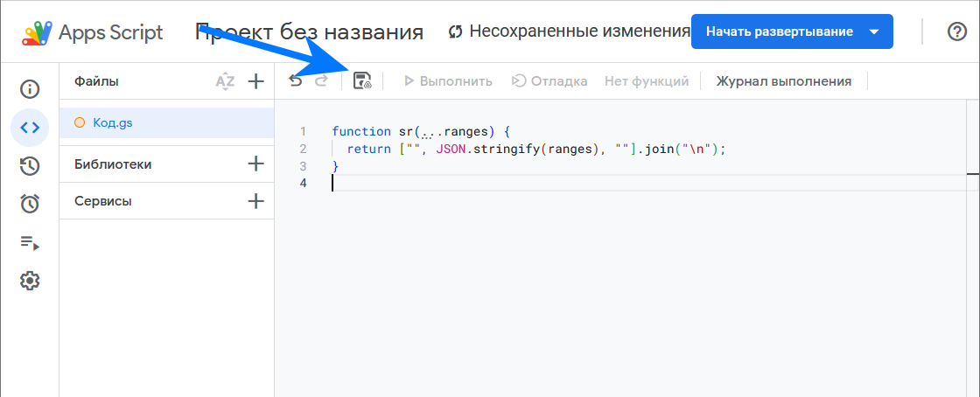Click the undo arrow icon

point(296,81)
